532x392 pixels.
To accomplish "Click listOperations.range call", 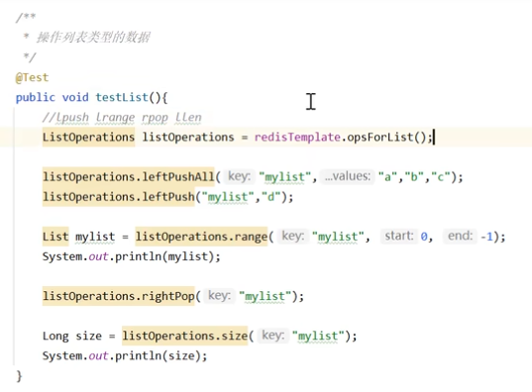I will pos(201,237).
